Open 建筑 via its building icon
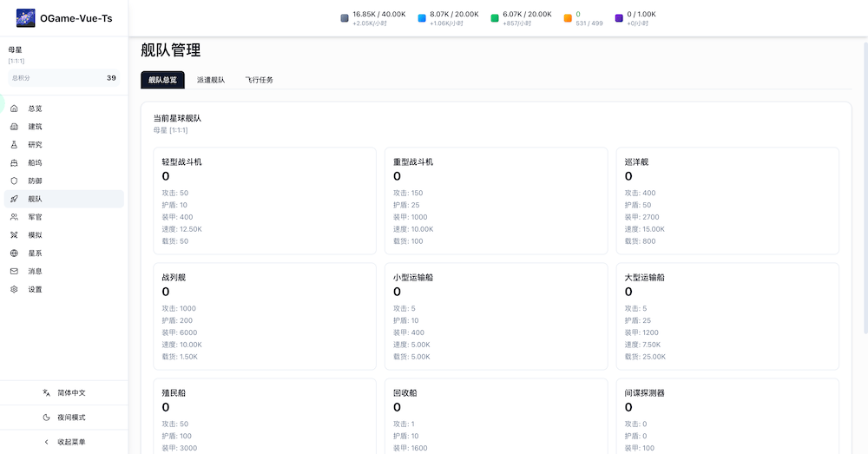The height and width of the screenshot is (454, 868). click(x=14, y=127)
